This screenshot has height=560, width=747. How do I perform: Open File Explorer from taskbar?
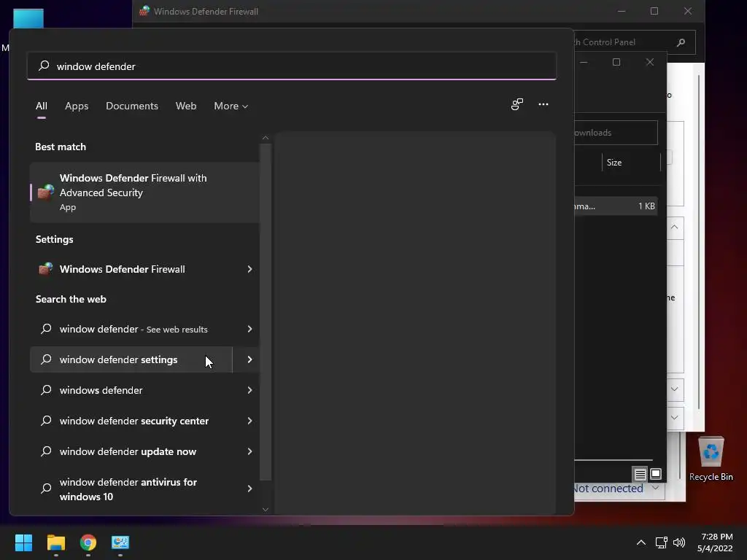tap(55, 542)
